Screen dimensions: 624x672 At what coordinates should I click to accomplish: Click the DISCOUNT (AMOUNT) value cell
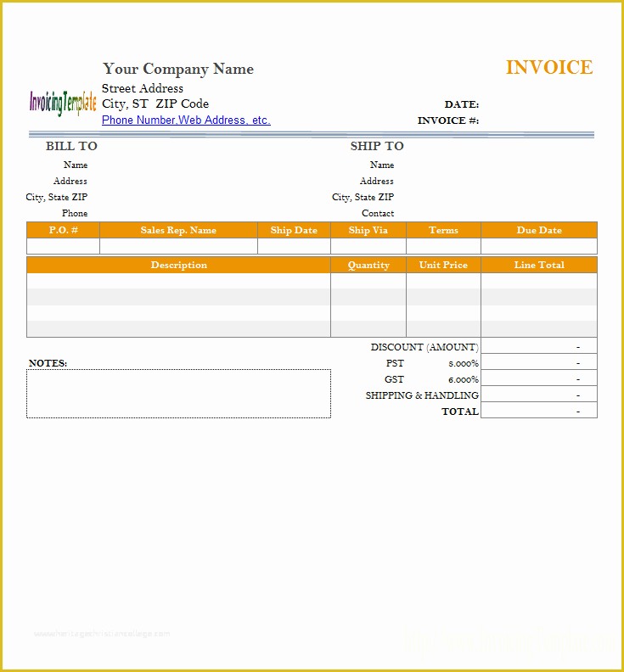[x=539, y=346]
